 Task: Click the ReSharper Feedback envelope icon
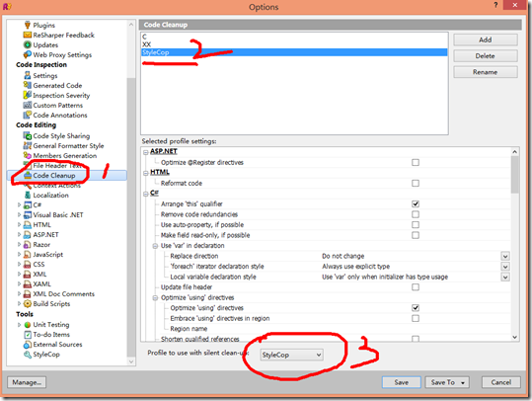pyautogui.click(x=28, y=35)
